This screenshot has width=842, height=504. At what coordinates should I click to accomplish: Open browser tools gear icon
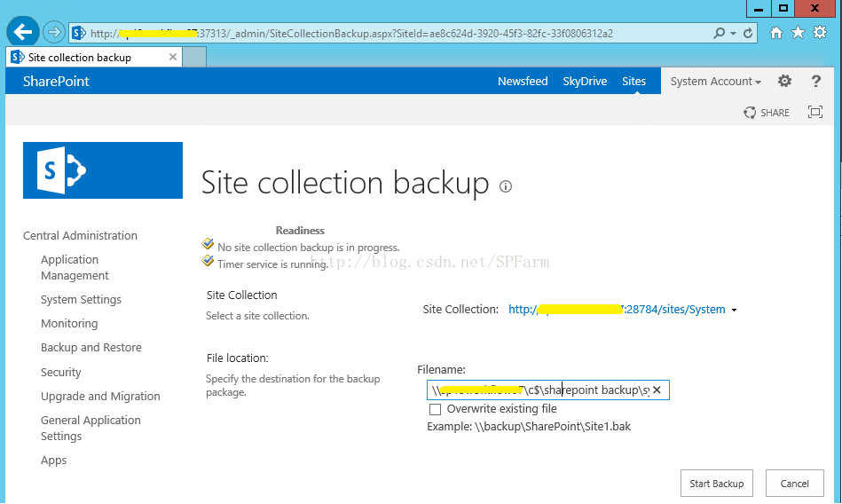click(820, 33)
